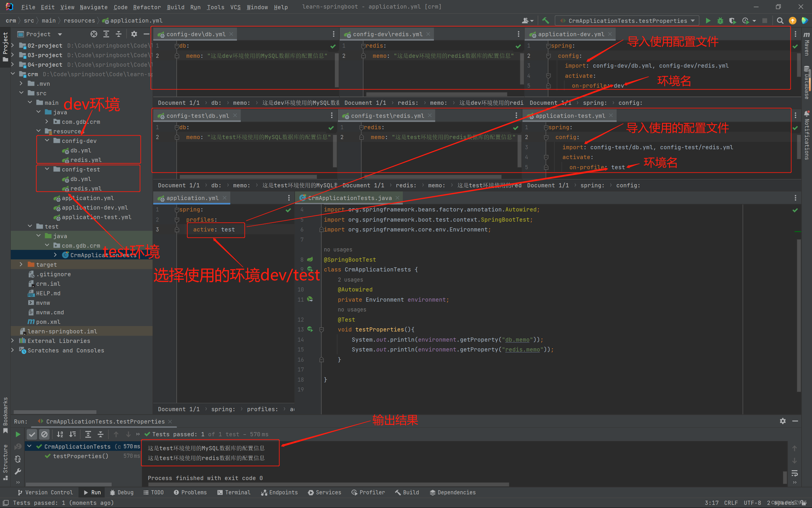The height and width of the screenshot is (508, 812).
Task: Select testProperties() in test results tree
Action: [81, 456]
